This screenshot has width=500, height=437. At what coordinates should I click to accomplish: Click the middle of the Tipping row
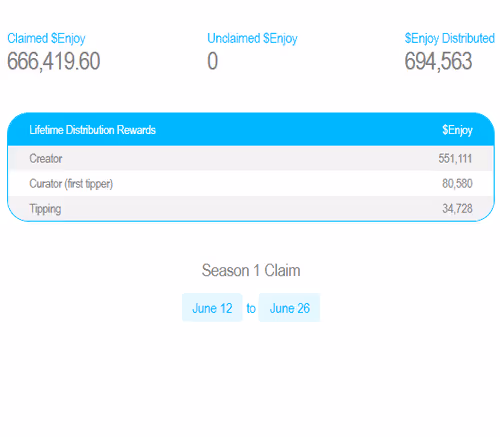(x=251, y=209)
